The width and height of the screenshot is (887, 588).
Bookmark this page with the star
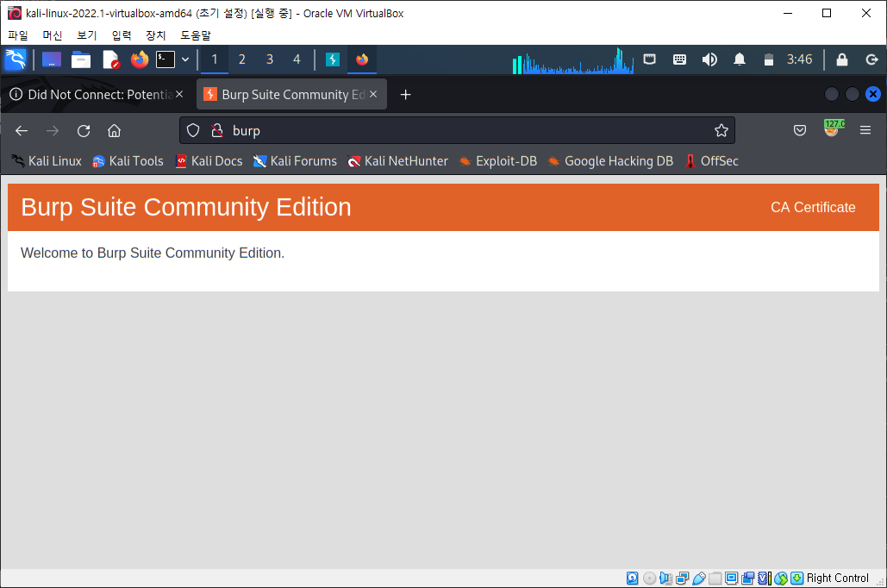tap(721, 131)
